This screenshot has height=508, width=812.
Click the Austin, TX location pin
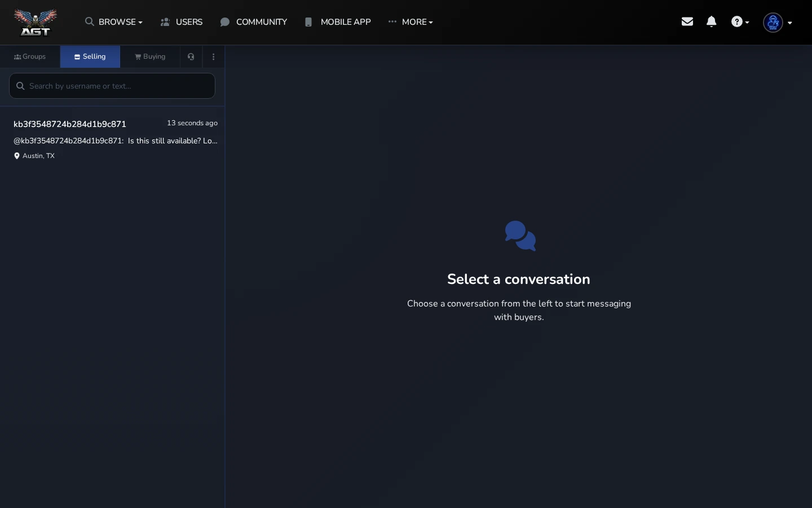point(17,156)
